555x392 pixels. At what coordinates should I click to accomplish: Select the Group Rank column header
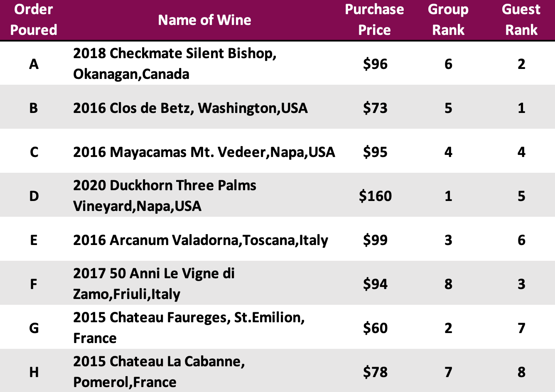(448, 20)
